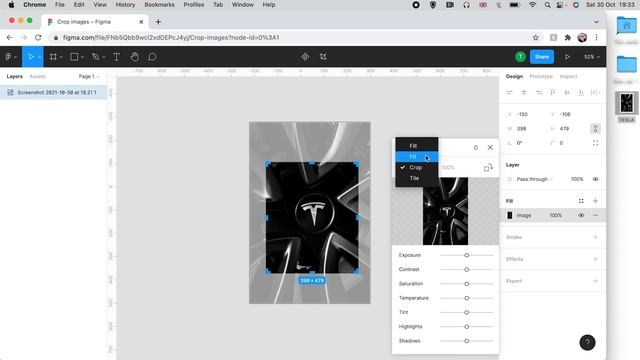This screenshot has height=360, width=640.
Task: Select the Frame tool
Action: [x=53, y=57]
